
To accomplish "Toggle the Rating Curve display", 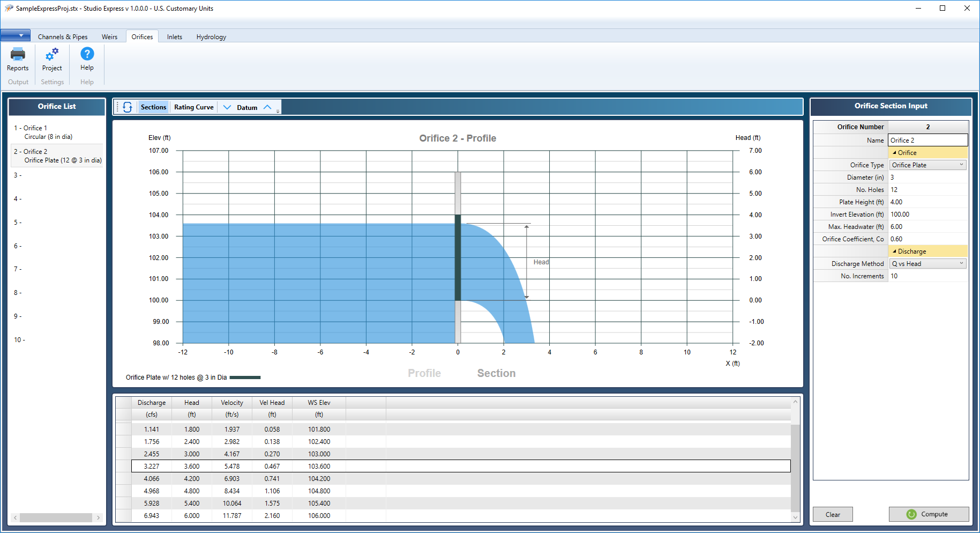I will pyautogui.click(x=193, y=107).
